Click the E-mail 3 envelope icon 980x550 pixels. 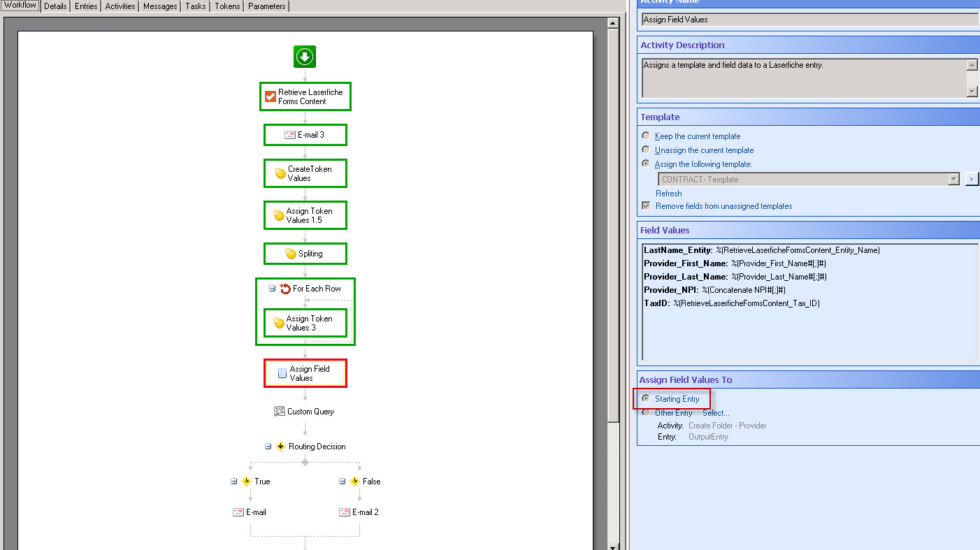point(289,135)
